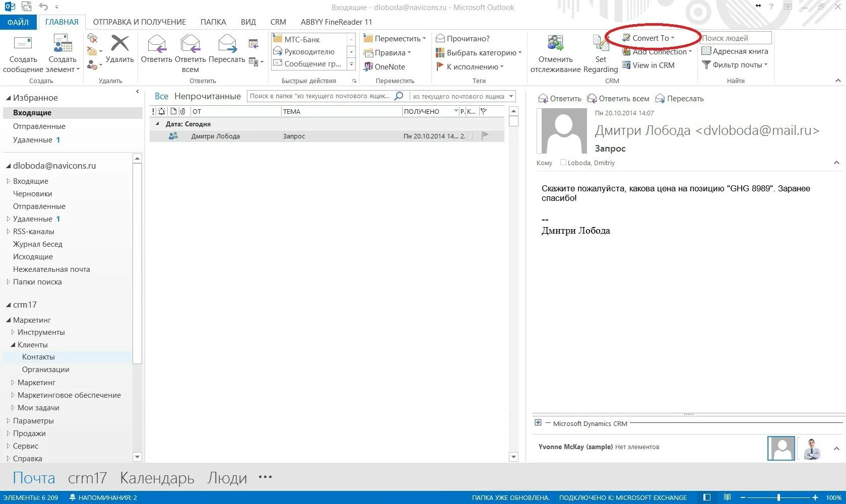This screenshot has width=846, height=504.
Task: Open the Переместить dropdown
Action: (x=395, y=38)
